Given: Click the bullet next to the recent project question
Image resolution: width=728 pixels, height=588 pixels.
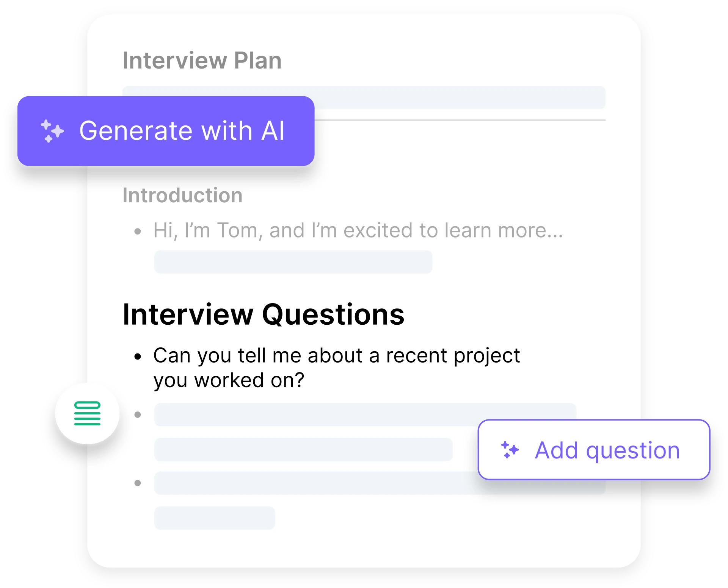Looking at the screenshot, I should [x=138, y=355].
